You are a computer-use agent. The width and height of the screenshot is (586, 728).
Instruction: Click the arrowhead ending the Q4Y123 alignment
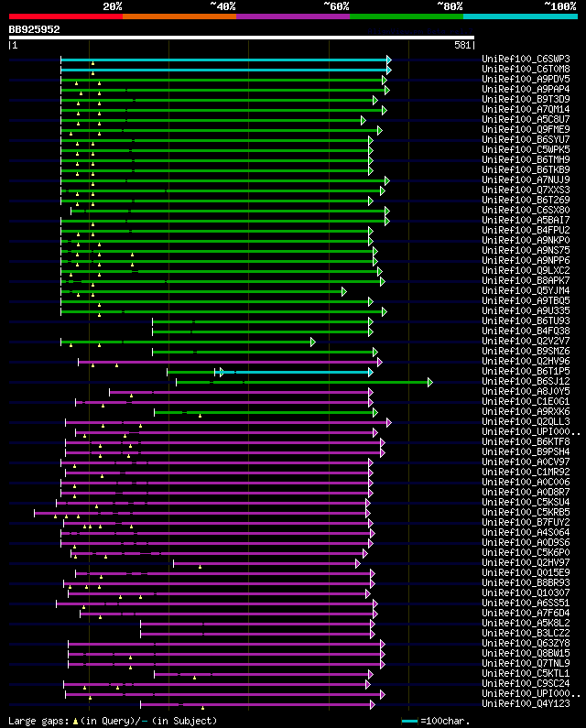373,705
